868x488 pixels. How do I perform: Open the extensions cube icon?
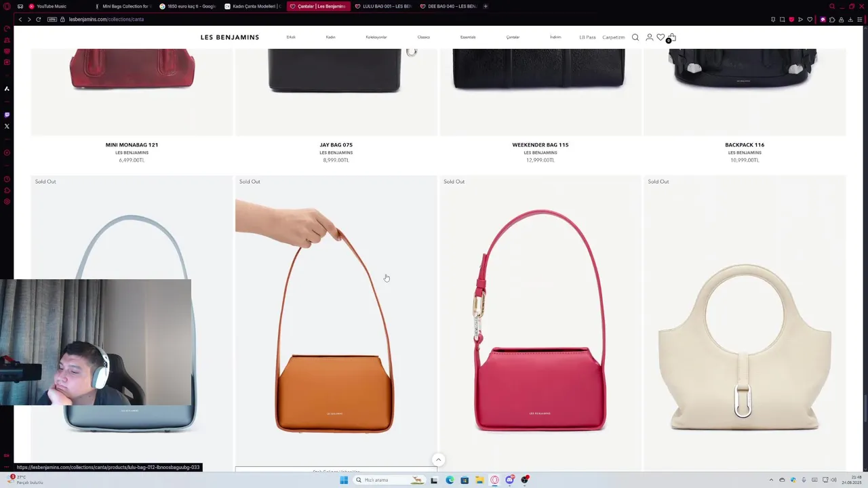point(832,20)
